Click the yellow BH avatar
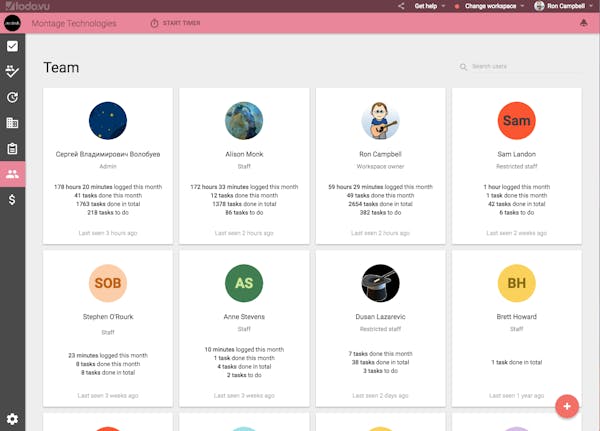 [x=517, y=283]
